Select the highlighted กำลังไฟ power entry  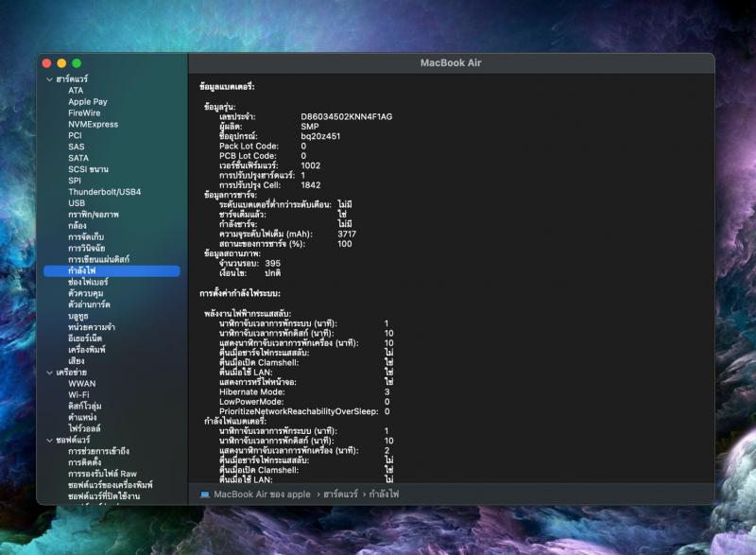pos(112,271)
